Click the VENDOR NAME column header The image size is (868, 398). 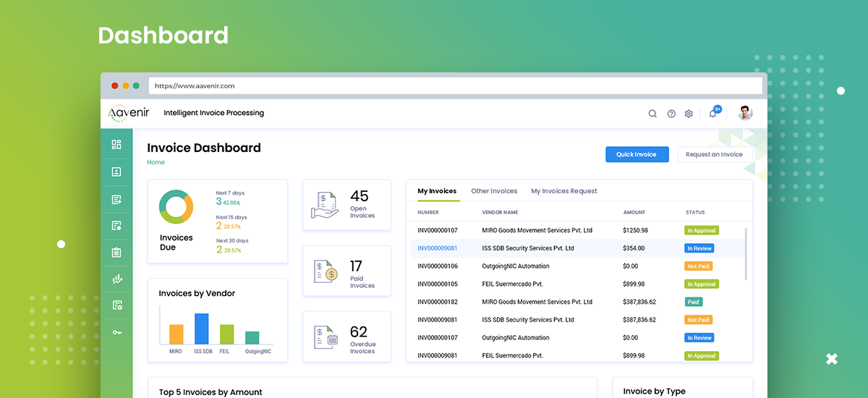[500, 213]
